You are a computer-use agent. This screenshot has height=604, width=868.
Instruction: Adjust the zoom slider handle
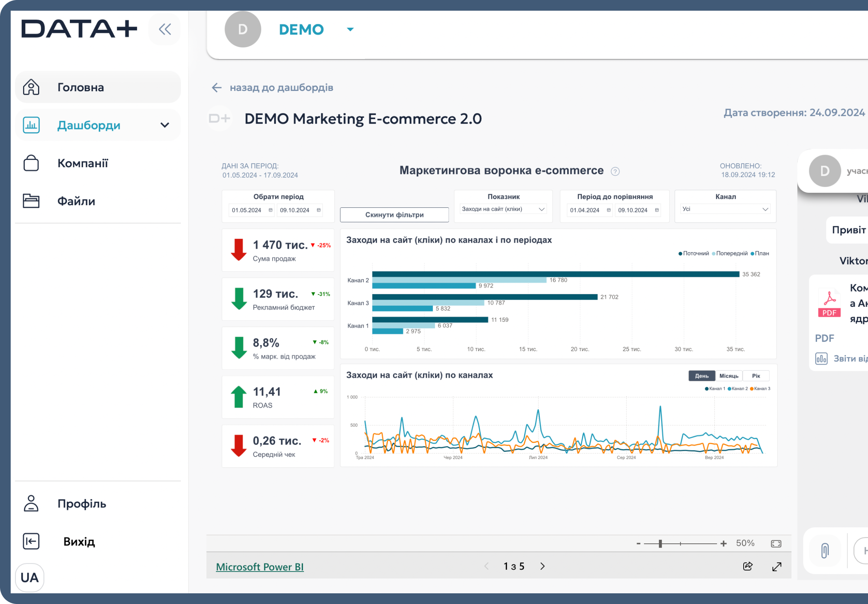tap(660, 543)
